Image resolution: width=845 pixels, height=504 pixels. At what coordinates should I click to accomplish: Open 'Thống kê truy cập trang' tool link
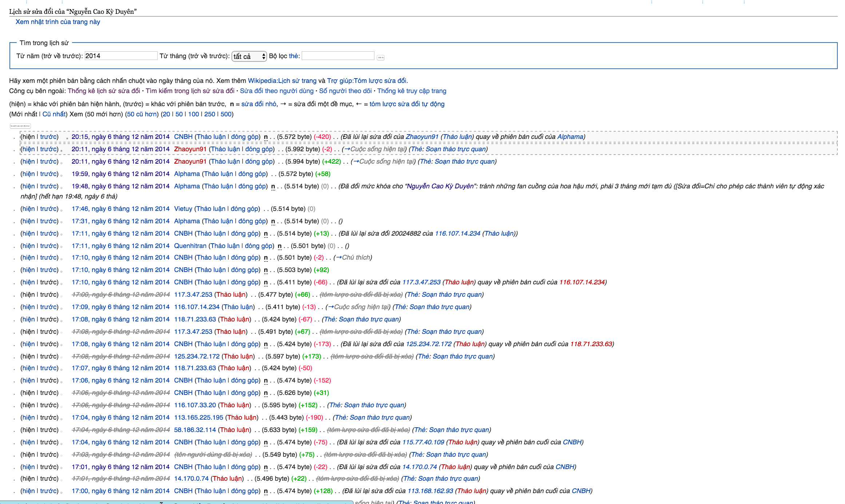(x=412, y=91)
